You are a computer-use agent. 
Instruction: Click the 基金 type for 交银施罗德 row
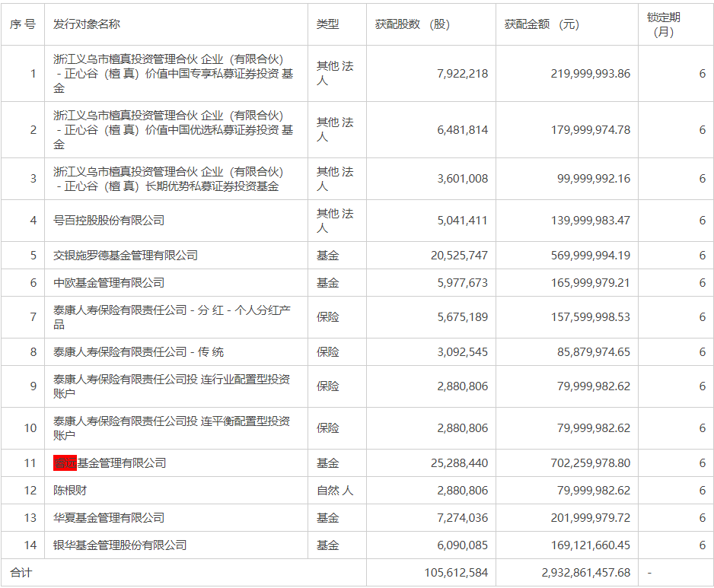[328, 256]
